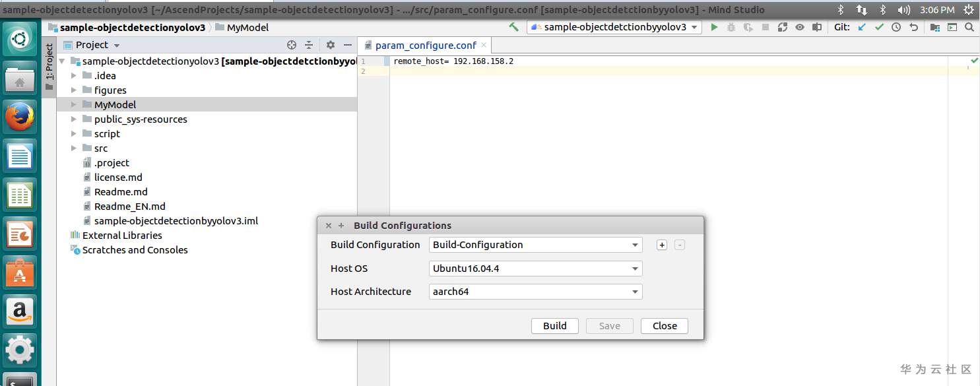Click the Project panel gear settings icon
Screen dimensions: 980x386
[x=331, y=45]
